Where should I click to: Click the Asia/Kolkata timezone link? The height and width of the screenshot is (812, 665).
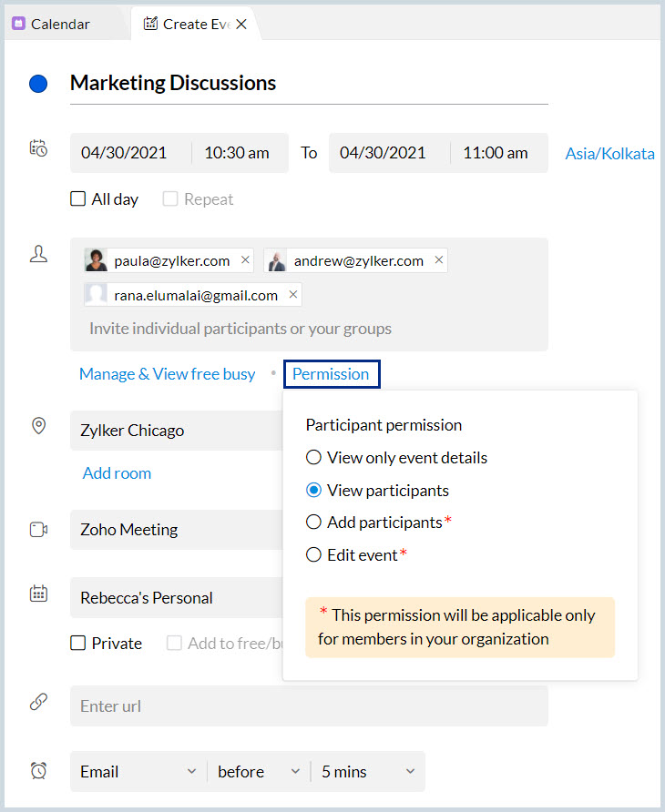tap(609, 154)
